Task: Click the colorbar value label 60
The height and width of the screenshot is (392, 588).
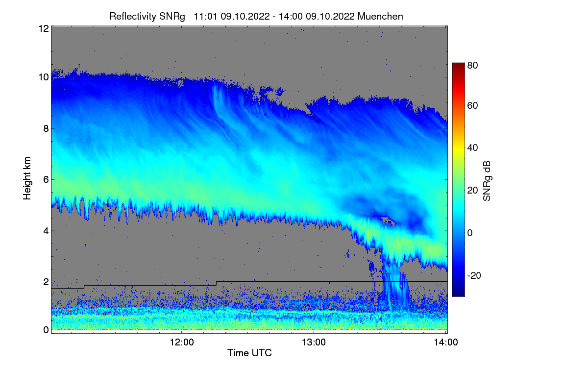Action: [x=473, y=106]
